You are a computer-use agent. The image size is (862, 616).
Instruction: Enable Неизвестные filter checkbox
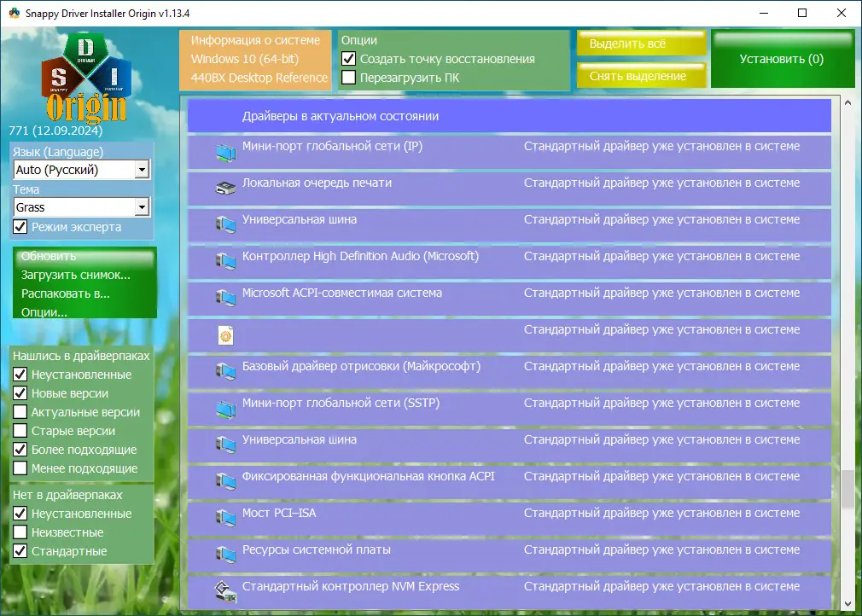[x=20, y=532]
